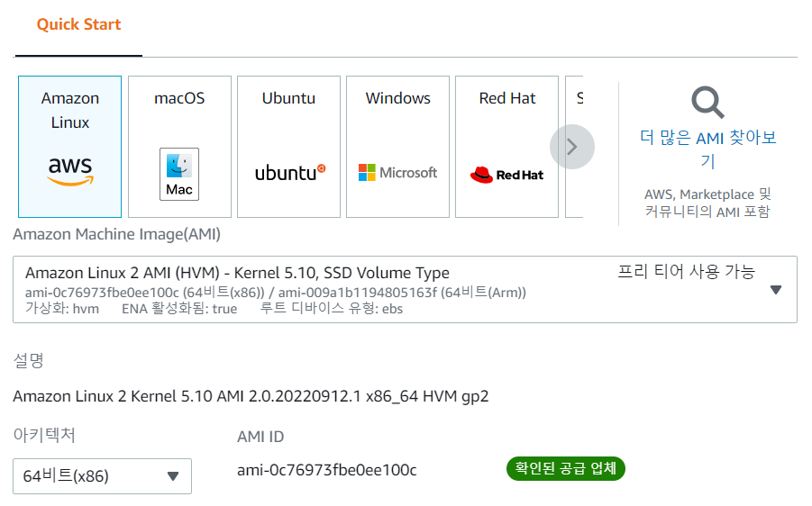Select the macOS AMI card
Screen dimensions: 812x506
[179, 147]
